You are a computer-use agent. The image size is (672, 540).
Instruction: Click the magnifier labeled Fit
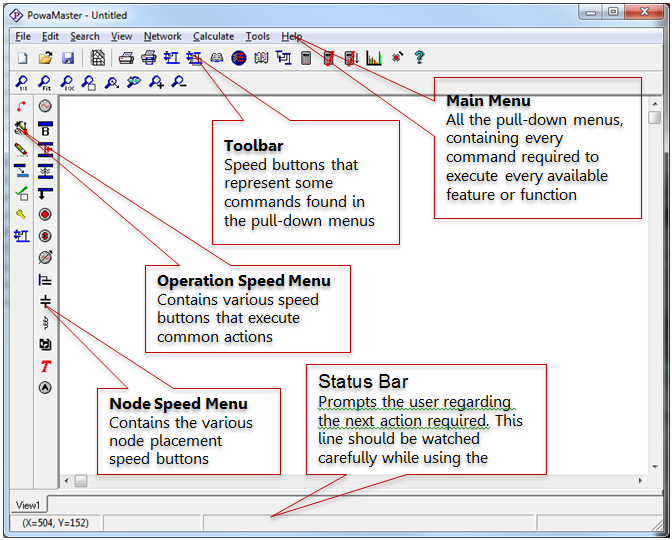tap(45, 82)
